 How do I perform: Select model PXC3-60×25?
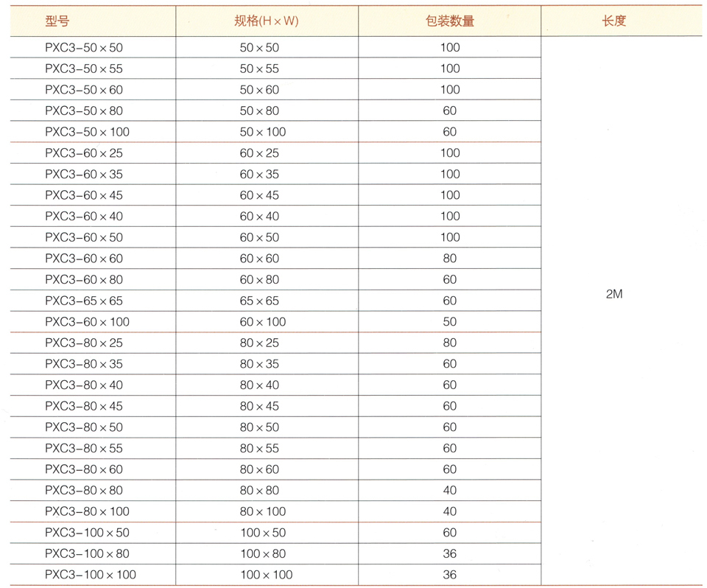pyautogui.click(x=84, y=153)
